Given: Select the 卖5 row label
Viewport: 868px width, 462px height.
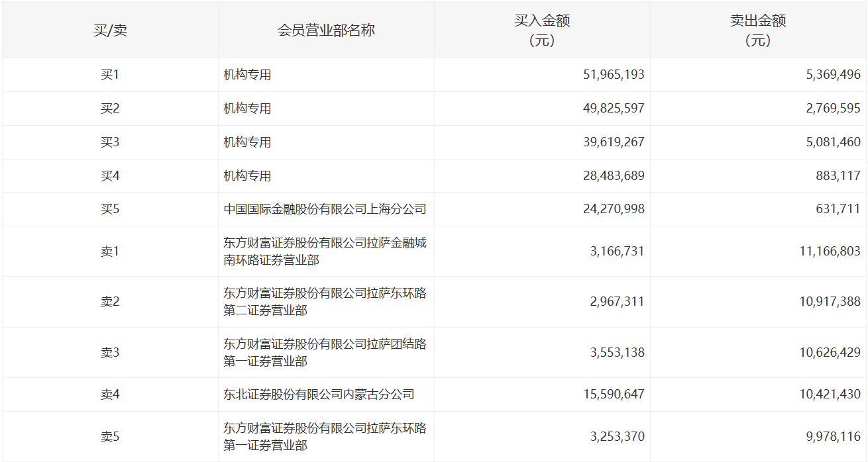Looking at the screenshot, I should (x=110, y=437).
